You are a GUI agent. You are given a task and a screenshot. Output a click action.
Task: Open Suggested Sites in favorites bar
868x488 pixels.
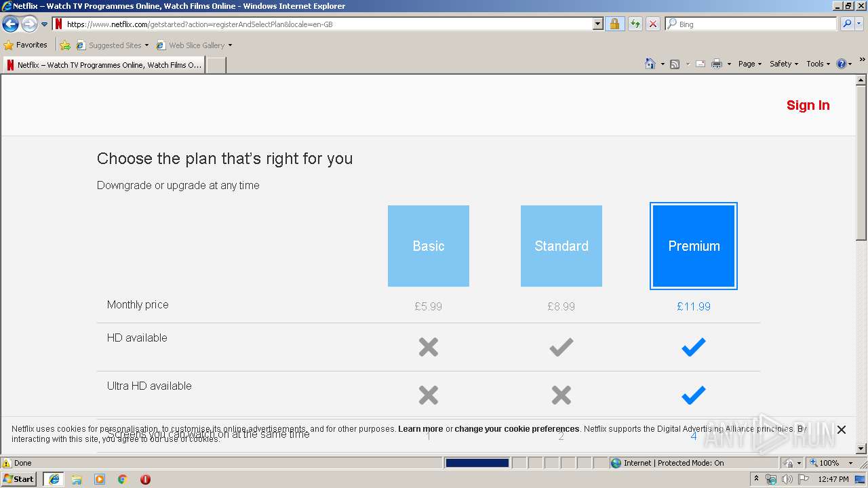click(x=113, y=45)
